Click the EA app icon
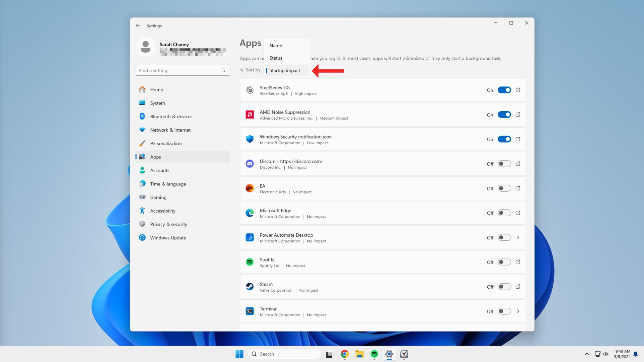Image resolution: width=644 pixels, height=362 pixels. [x=250, y=188]
